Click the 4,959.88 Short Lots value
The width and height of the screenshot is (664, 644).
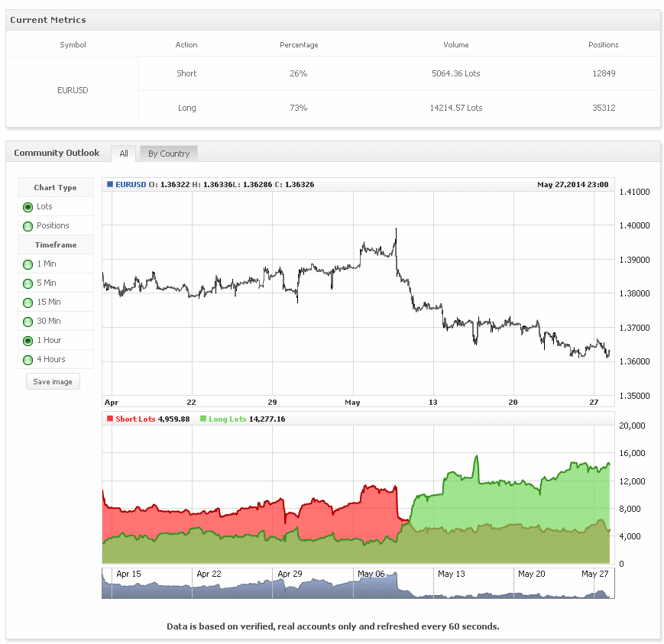(x=174, y=419)
